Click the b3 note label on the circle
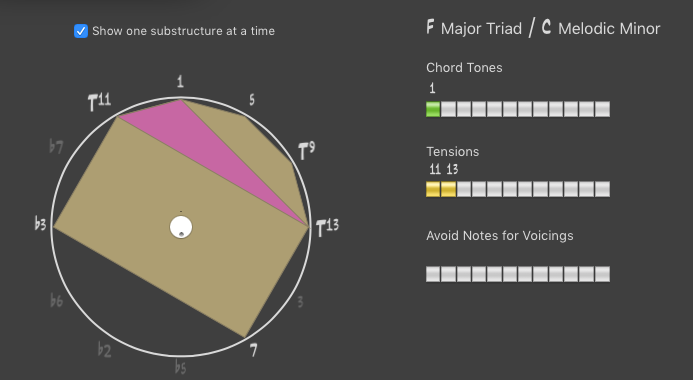 click(x=40, y=224)
